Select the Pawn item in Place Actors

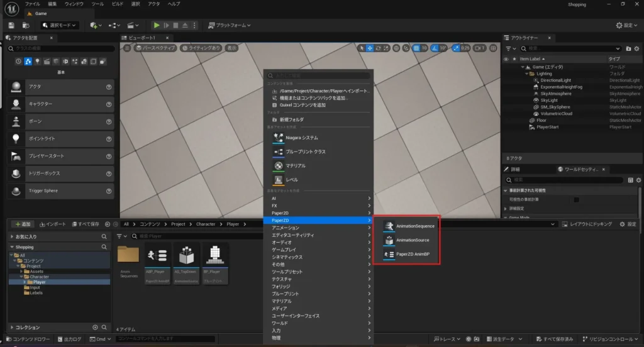[x=61, y=121]
